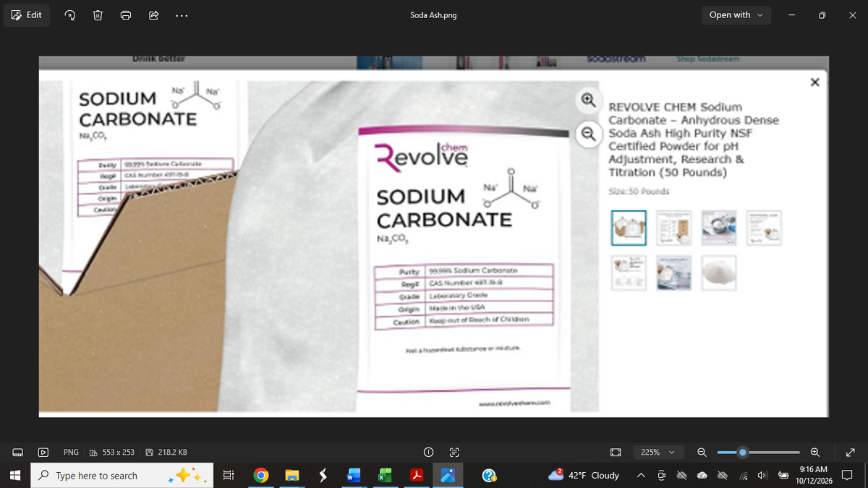Image resolution: width=868 pixels, height=488 pixels.
Task: Focus the taskbar search box
Action: 122,476
